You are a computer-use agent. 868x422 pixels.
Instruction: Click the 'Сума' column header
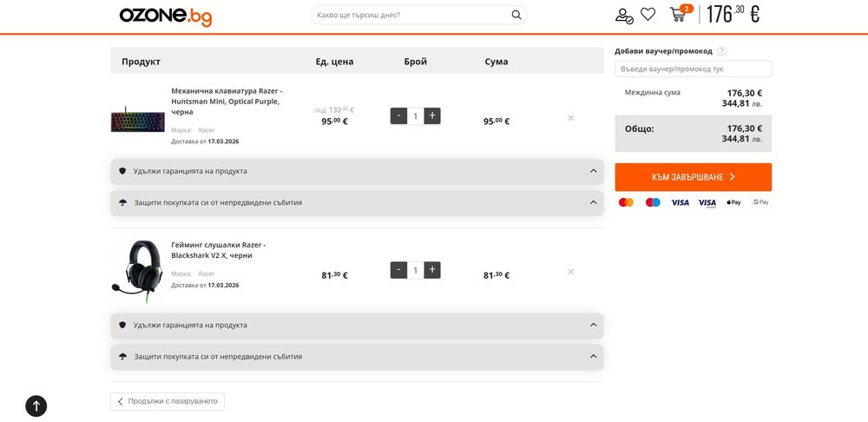coord(496,62)
